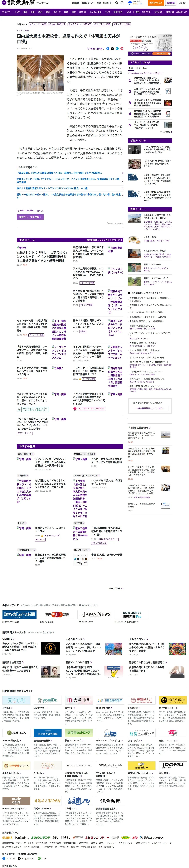Screen dimensions: 189x868
Task: Click the 新規登録 button
Action: click(x=170, y=3)
